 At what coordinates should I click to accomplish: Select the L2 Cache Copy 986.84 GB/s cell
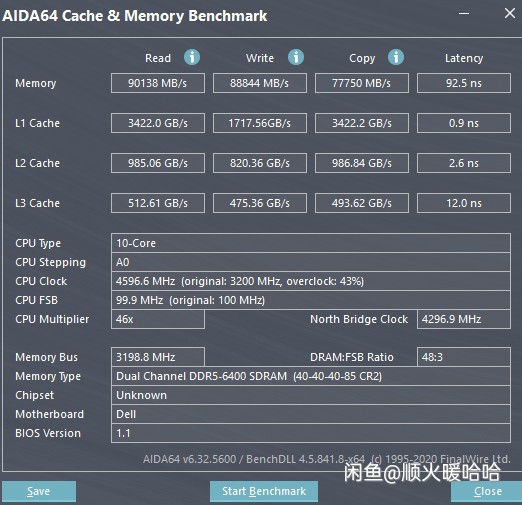(362, 163)
